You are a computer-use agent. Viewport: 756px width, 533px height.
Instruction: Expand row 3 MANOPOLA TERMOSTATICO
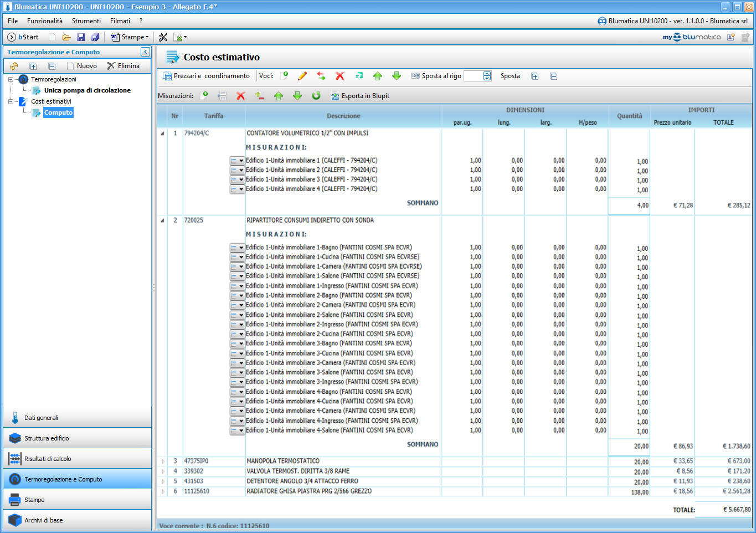[x=163, y=461]
